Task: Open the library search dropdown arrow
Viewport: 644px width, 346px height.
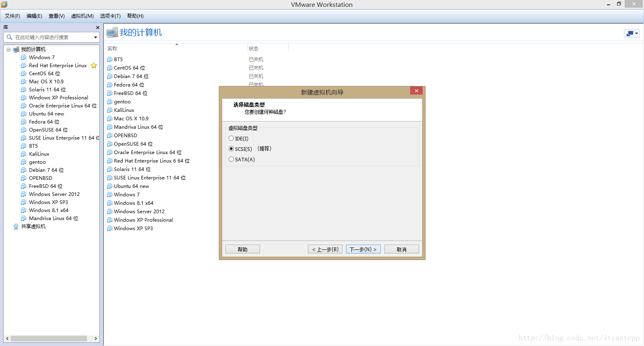Action: point(95,37)
